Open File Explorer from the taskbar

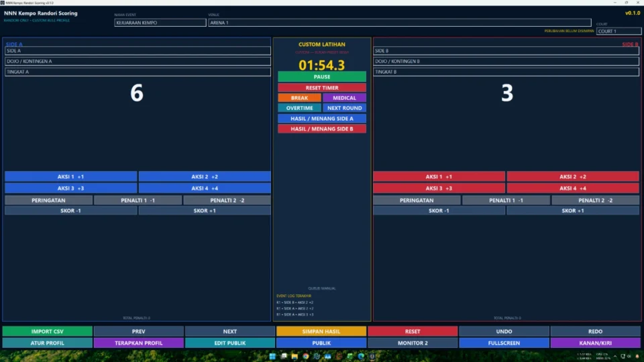(x=294, y=356)
